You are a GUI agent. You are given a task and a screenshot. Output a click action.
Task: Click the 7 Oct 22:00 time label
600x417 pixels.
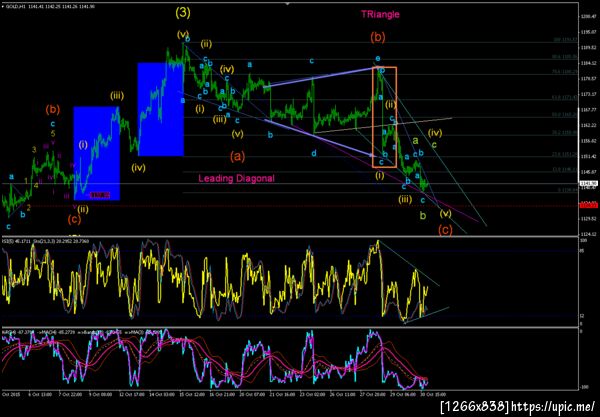point(69,394)
